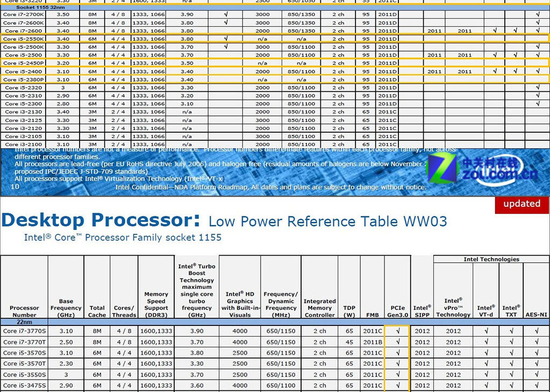
Task: Select the TDP (W) column header
Action: point(348,311)
